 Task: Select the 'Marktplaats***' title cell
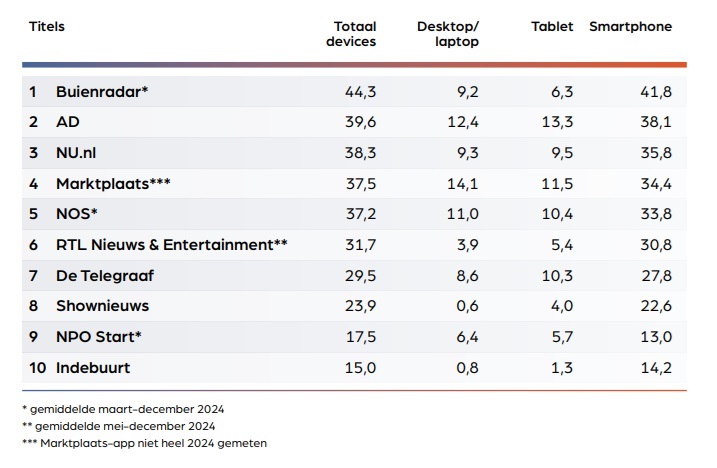(113, 183)
